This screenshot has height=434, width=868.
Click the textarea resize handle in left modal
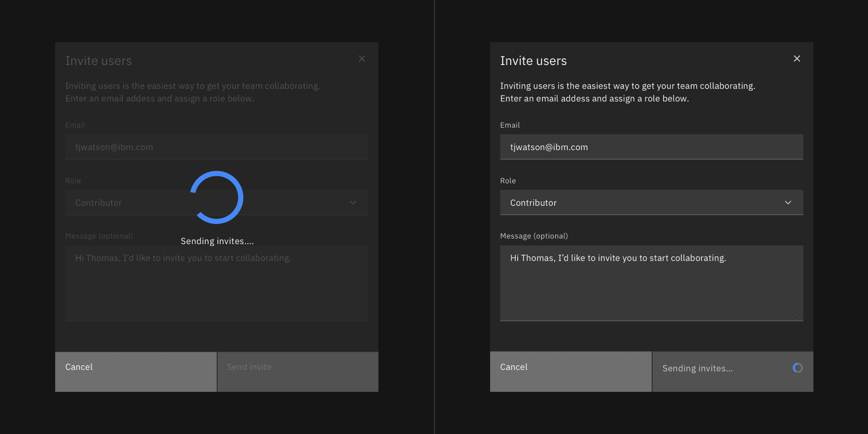click(x=365, y=317)
